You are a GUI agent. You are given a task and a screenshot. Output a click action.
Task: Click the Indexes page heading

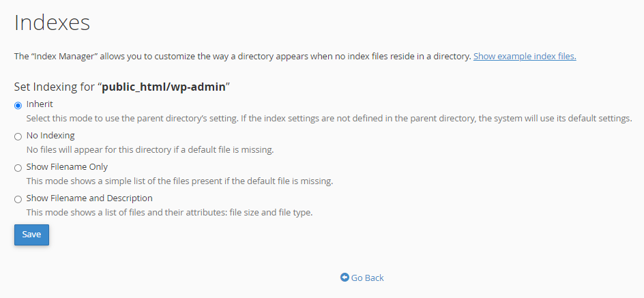pyautogui.click(x=53, y=23)
